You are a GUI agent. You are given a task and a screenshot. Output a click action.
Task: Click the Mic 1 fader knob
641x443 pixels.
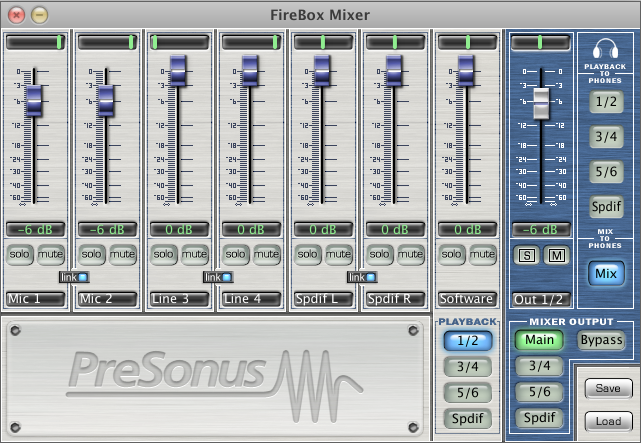click(34, 101)
